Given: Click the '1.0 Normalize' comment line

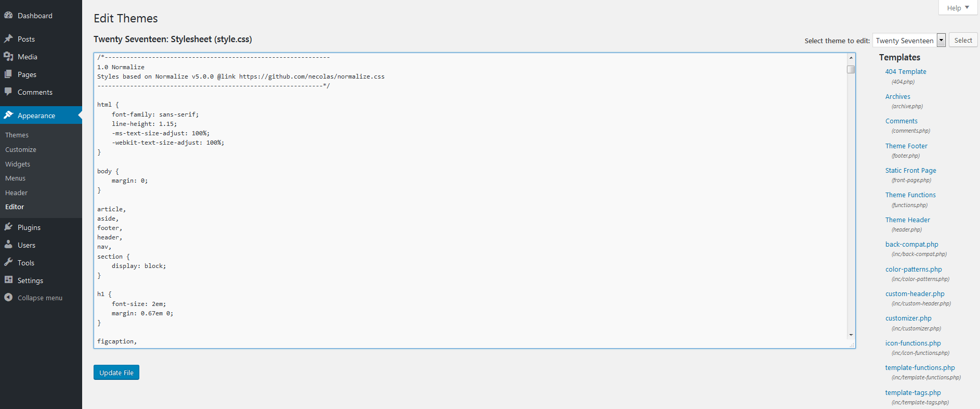Looking at the screenshot, I should coord(121,67).
